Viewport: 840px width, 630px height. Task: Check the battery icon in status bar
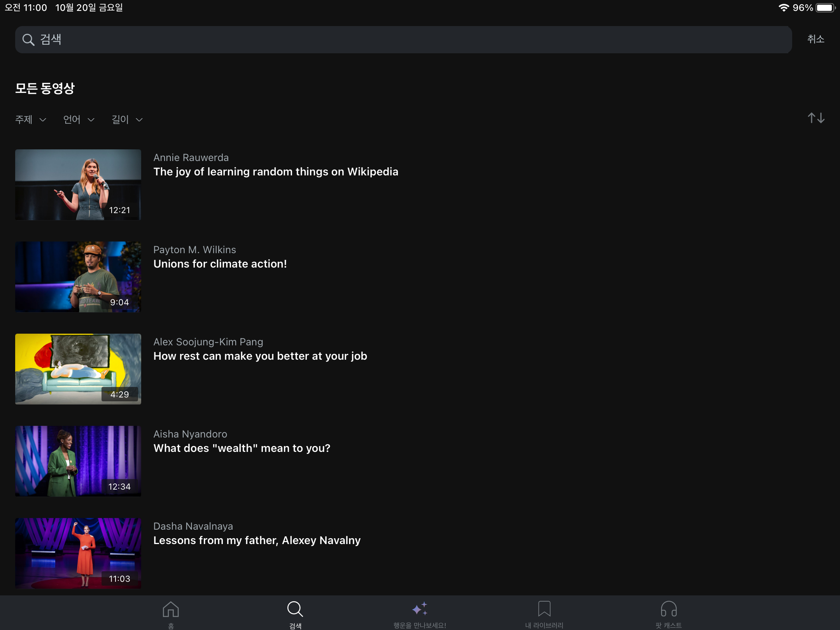(x=825, y=8)
